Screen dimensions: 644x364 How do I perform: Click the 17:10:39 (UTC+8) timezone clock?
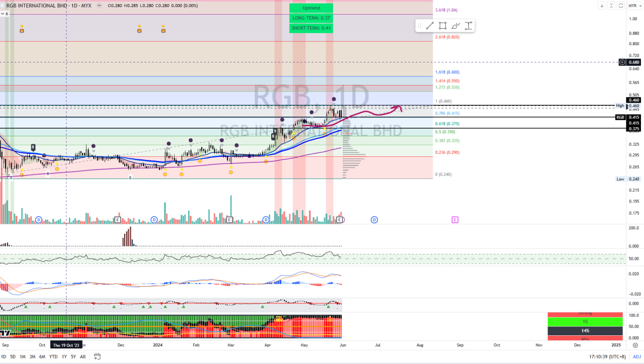(607, 356)
